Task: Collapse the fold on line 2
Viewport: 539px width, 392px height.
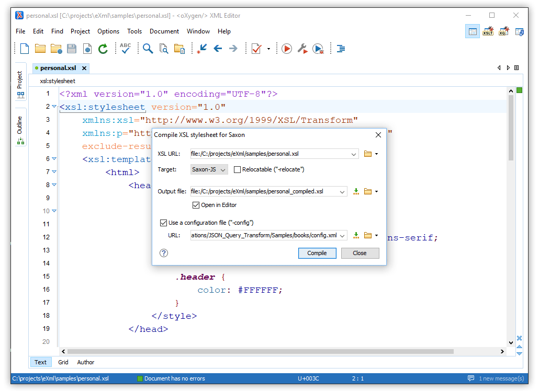Action: coord(54,107)
